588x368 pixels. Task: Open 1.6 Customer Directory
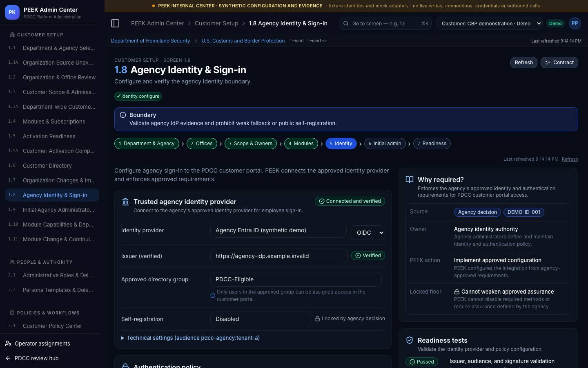click(52, 166)
